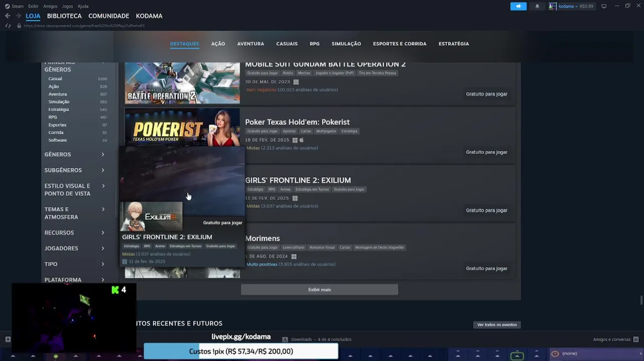
Task: Expand the TIPO filter section
Action: coord(74,264)
